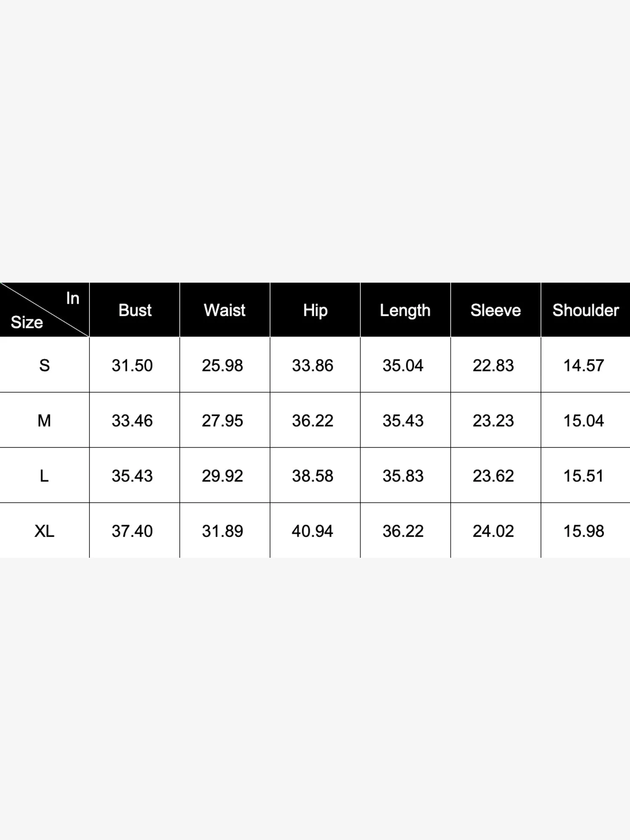Click the In unit label
Screen dimensions: 630x840
[x=73, y=298]
